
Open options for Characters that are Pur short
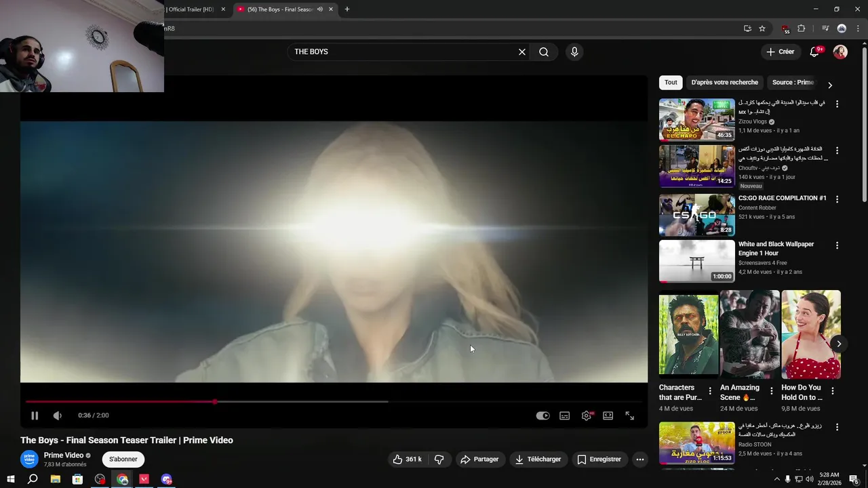click(710, 391)
